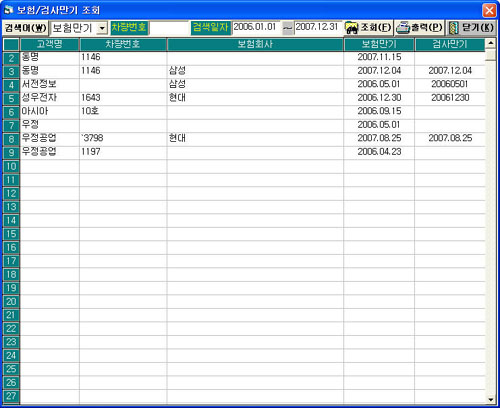Click the binoculars icon on 조회(F)
Viewport: 500px width, 408px height.
[352, 28]
